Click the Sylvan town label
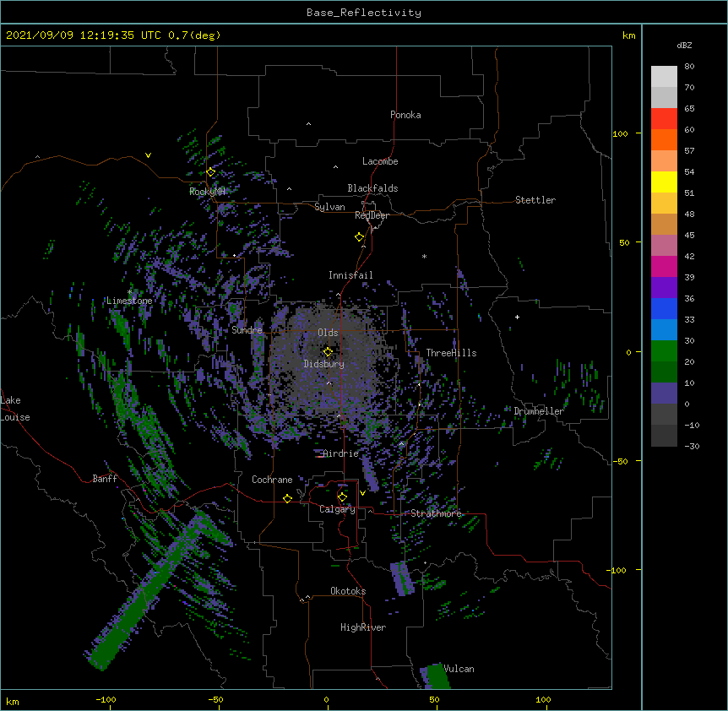728x711 pixels. [x=329, y=207]
